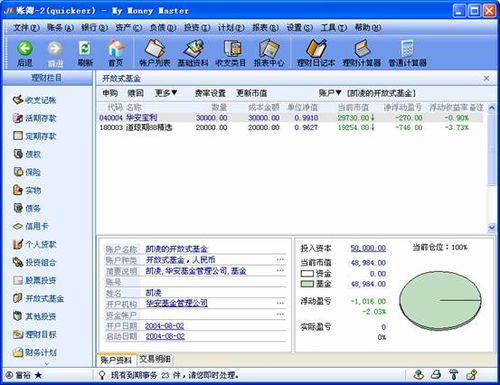500x385 pixels.
Task: Close the 开放式基金 panel with X
Action: click(486, 78)
